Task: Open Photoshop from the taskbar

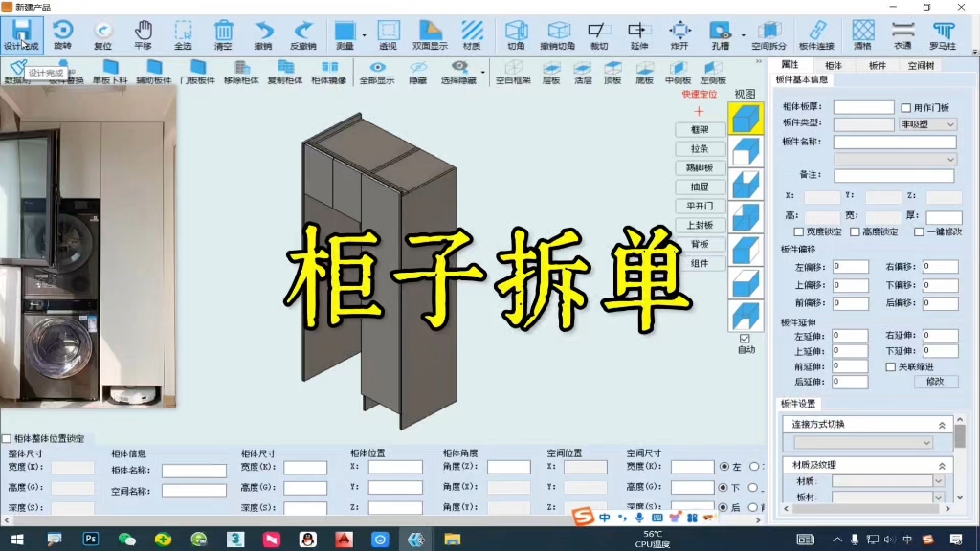Action: pos(90,539)
